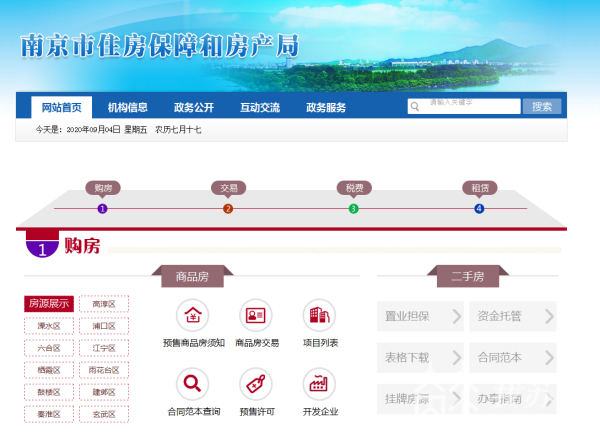The width and height of the screenshot is (600, 435).
Task: Switch to 政务公开 menu item
Action: pos(193,107)
